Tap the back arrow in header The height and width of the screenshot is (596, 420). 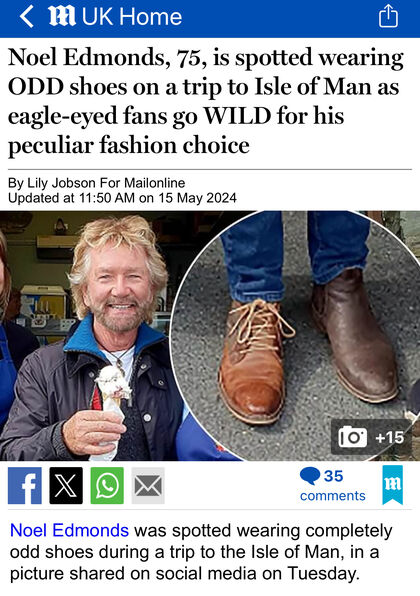click(x=27, y=17)
